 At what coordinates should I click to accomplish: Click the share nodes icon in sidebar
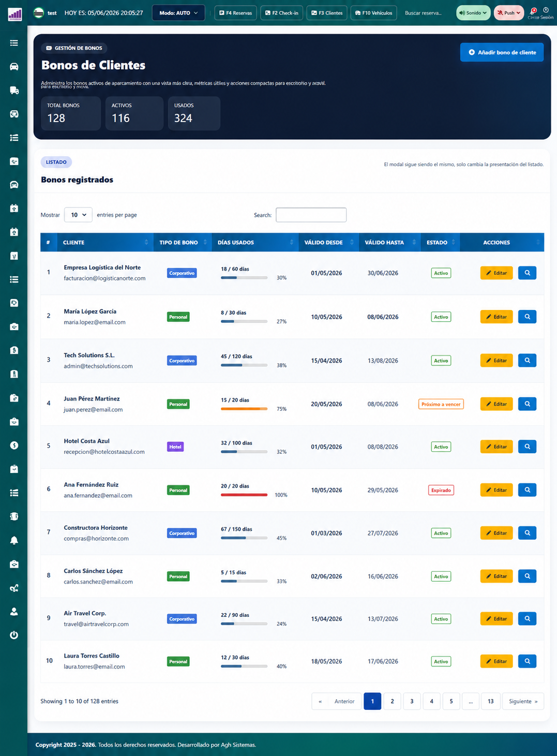coord(14,588)
